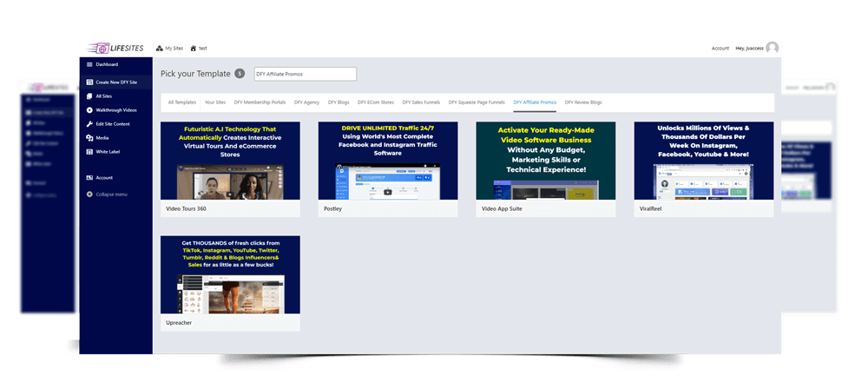Click the Create New DFY Site icon
Screen dimensions: 868x389
point(89,82)
